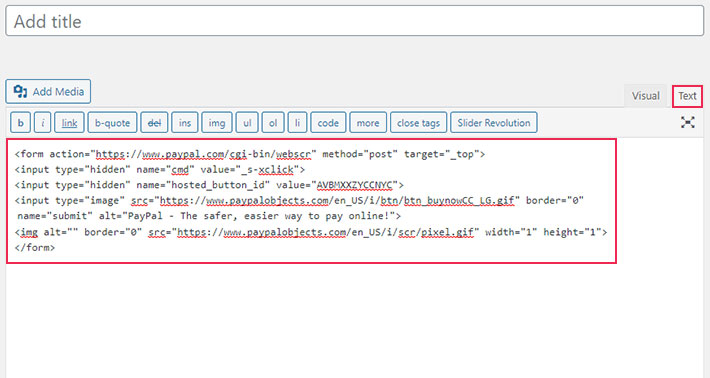Click the ol list button
The height and width of the screenshot is (378, 710).
(273, 123)
